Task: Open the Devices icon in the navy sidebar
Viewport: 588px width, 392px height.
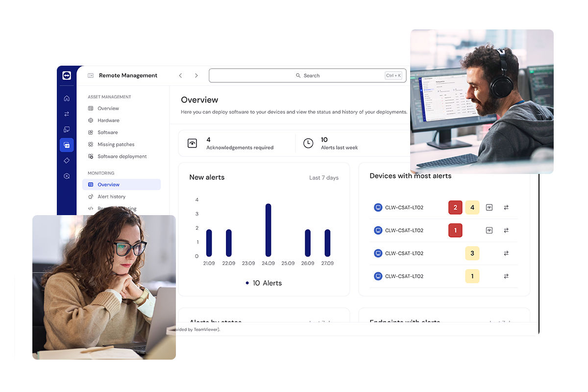Action: pyautogui.click(x=67, y=129)
